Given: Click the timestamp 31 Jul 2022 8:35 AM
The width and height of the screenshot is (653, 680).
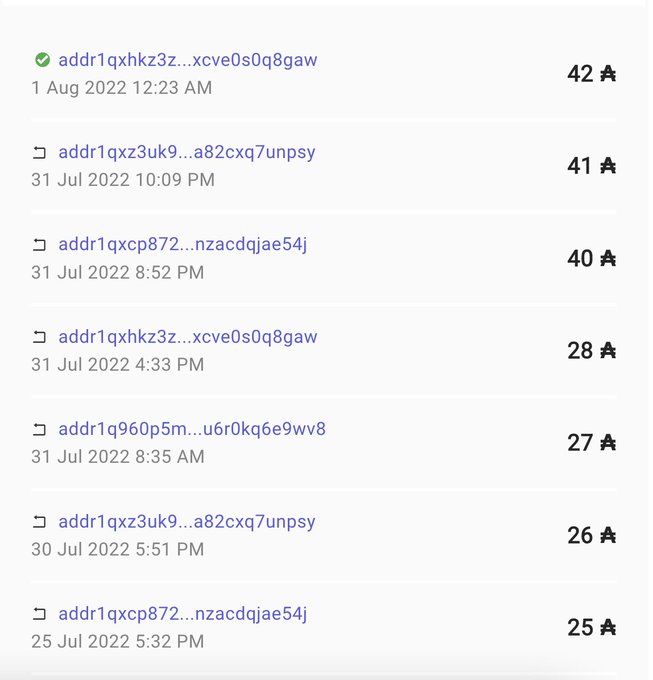Looking at the screenshot, I should click(118, 457).
